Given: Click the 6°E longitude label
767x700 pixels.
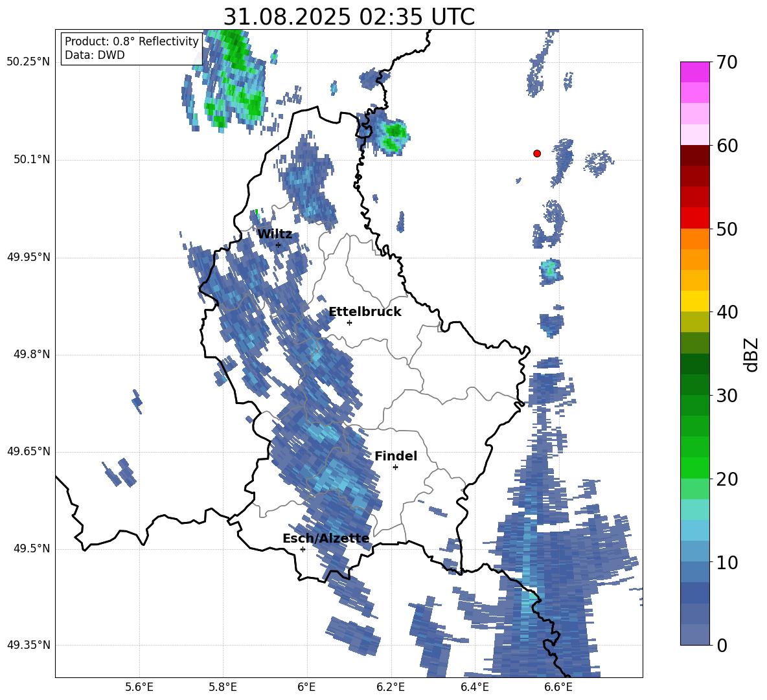Looking at the screenshot, I should [306, 687].
